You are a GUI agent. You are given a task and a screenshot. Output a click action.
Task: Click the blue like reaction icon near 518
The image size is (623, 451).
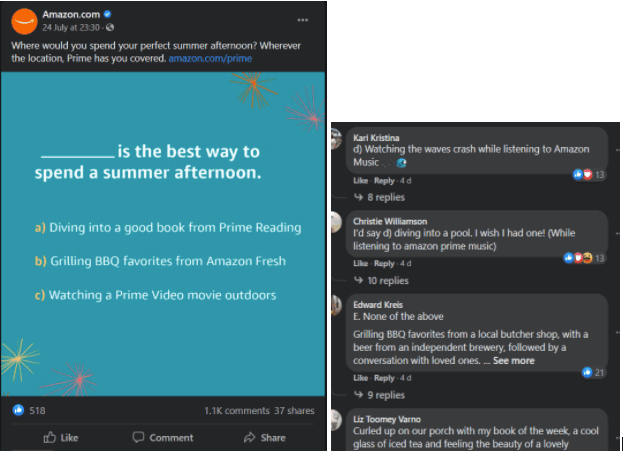pos(18,410)
